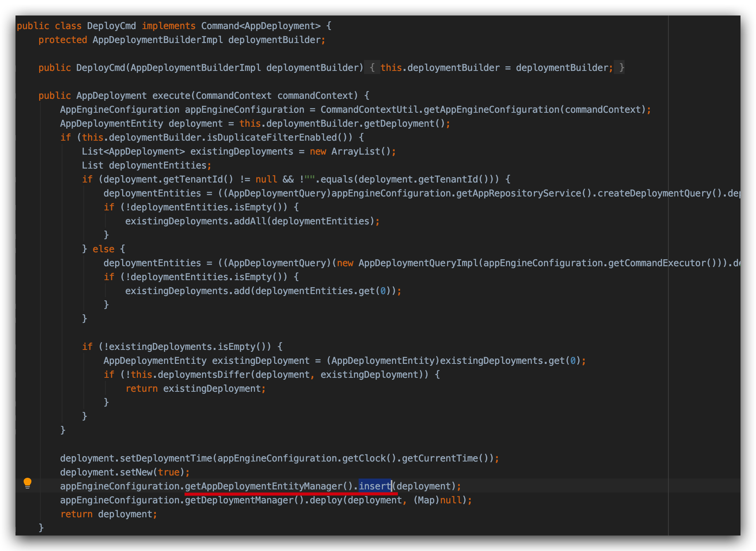Screen dimensions: 756x551
Task: Click 'getDeploymentManager' method call
Action: coord(239,500)
